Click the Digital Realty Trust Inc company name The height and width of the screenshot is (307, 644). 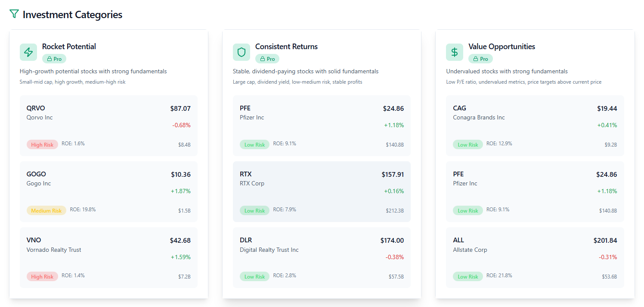[x=269, y=250]
